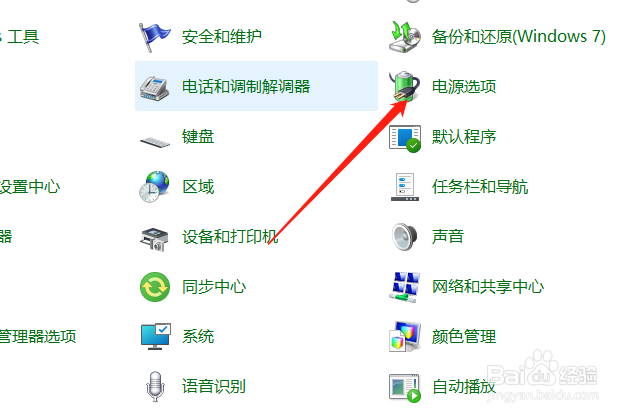Open the globe and clock Region icon

click(x=154, y=187)
